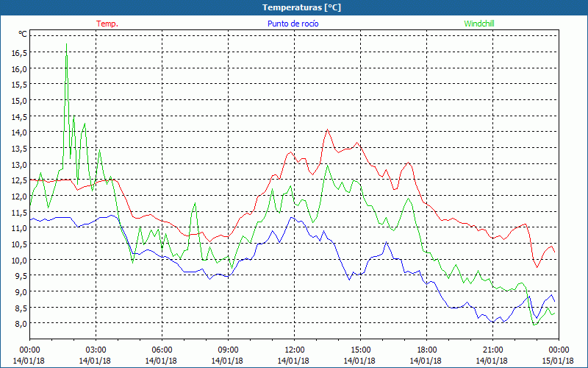Click the 03:00 time axis label
The width and height of the screenshot is (588, 368).
coord(96,350)
